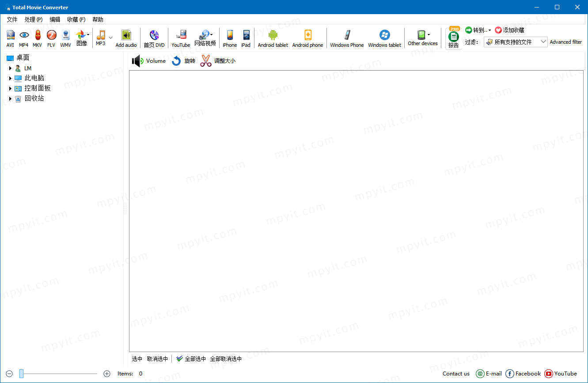This screenshot has width=588, height=383.
Task: Convert to MP3 audio
Action: coord(101,38)
